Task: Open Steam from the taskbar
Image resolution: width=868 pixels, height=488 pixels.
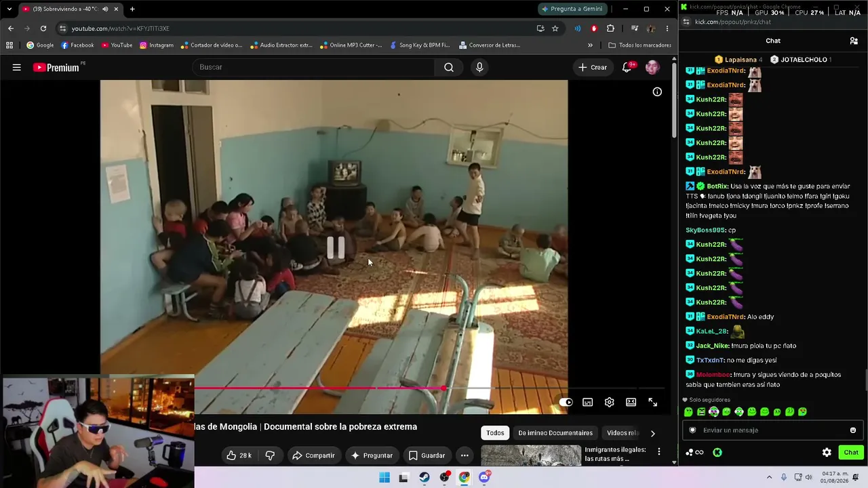Action: click(x=425, y=477)
